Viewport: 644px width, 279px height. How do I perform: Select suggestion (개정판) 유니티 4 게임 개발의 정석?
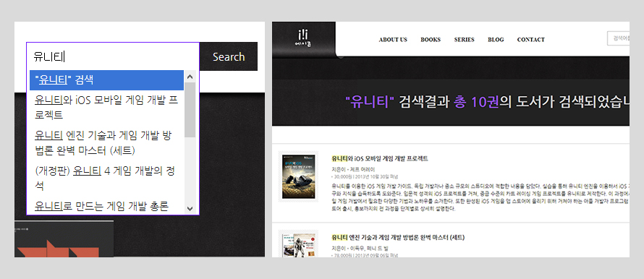(x=107, y=179)
